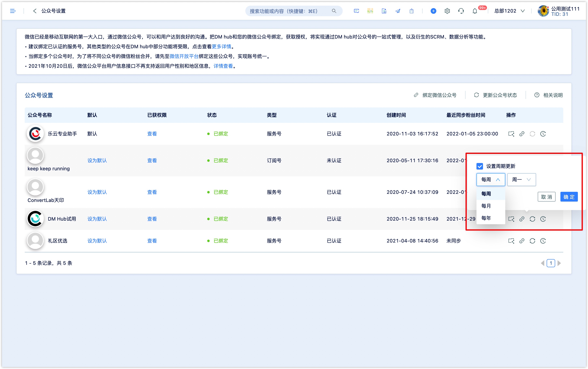Open the hamburger sidebar menu
Screen dimensions: 588x369
[13, 11]
